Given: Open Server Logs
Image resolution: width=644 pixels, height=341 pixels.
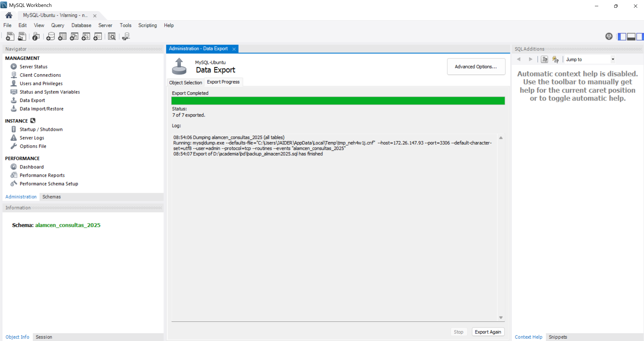Looking at the screenshot, I should (x=32, y=138).
